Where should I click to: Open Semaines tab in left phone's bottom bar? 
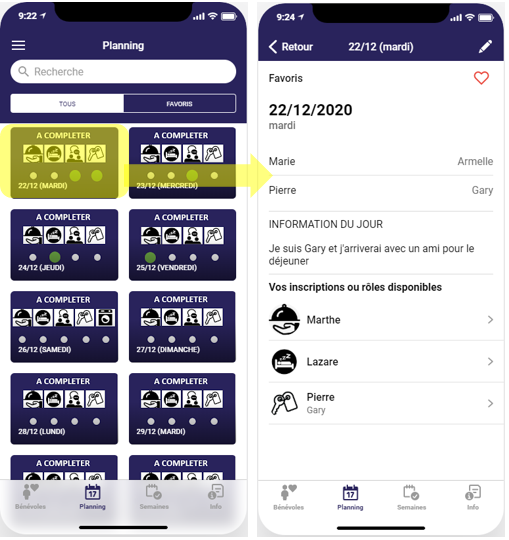coord(154,497)
